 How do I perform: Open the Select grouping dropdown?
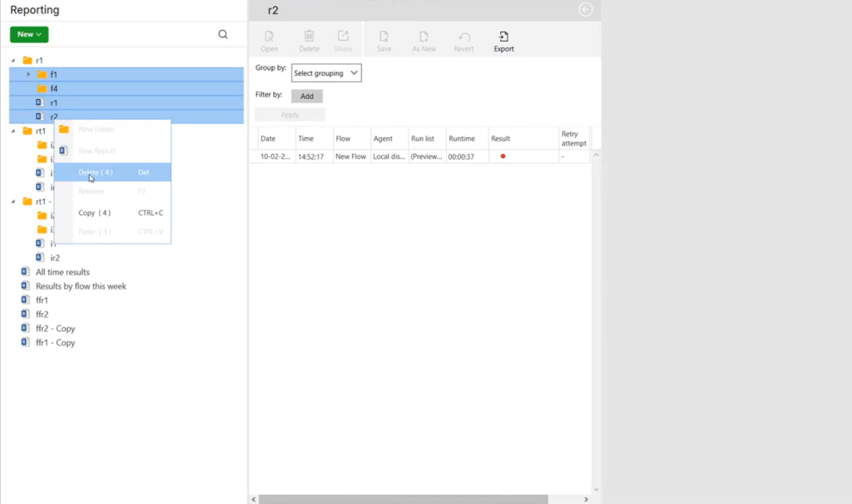326,73
